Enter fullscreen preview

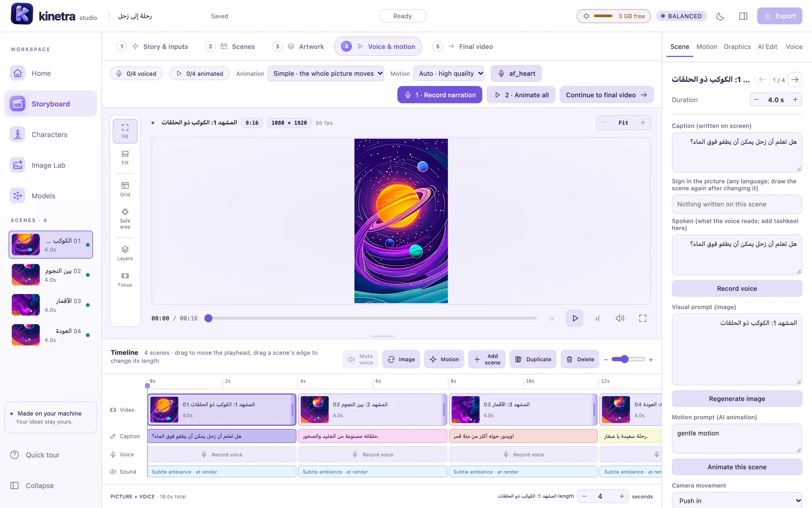pos(643,319)
